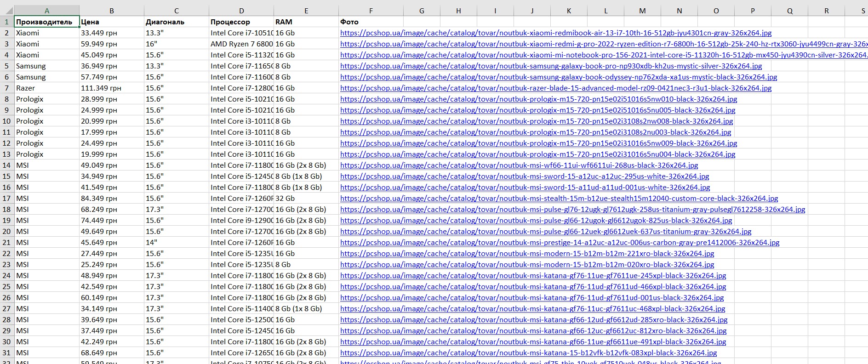Select row 7 header
This screenshot has width=868, height=364.
click(x=7, y=88)
